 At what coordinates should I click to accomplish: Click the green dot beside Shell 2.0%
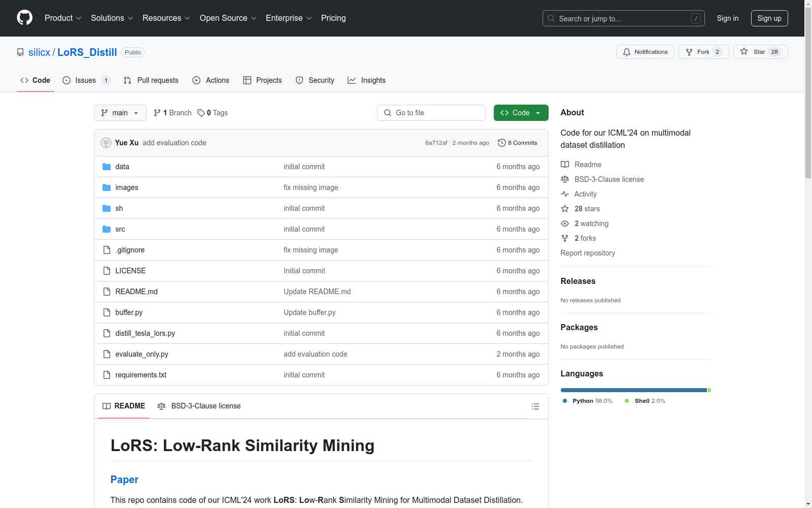tap(627, 401)
